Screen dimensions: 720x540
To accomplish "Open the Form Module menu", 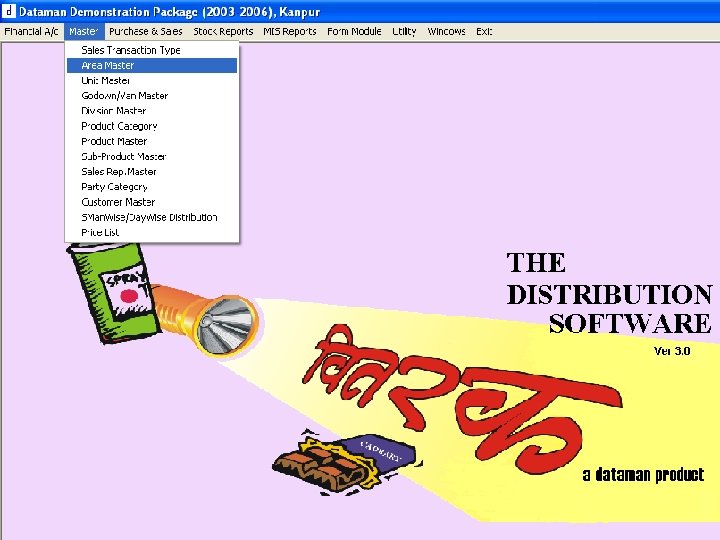I will (x=354, y=32).
